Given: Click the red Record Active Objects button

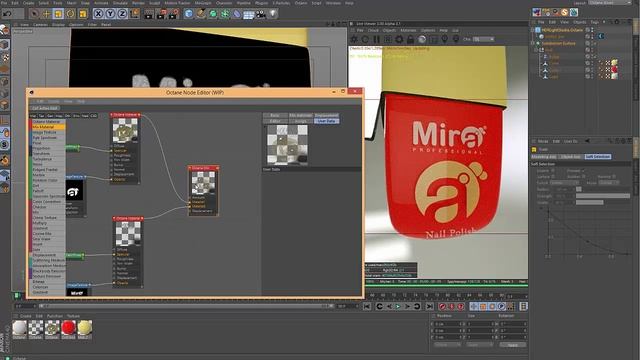Looking at the screenshot, I should 442,306.
